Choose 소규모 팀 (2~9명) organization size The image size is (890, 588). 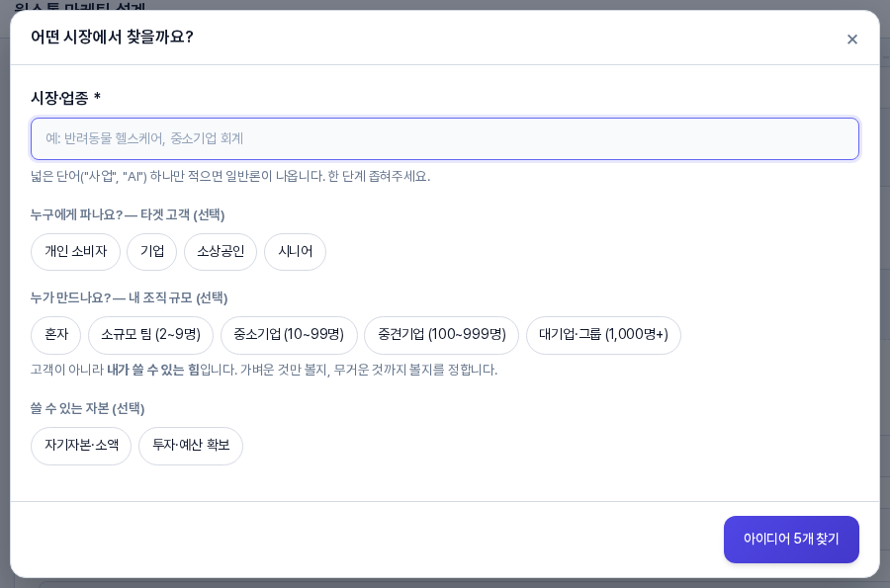tap(151, 335)
